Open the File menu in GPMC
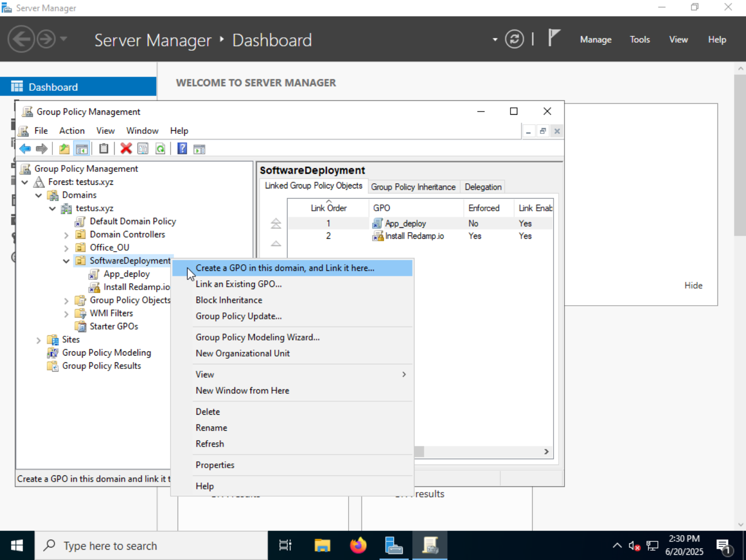The image size is (746, 560). [41, 131]
